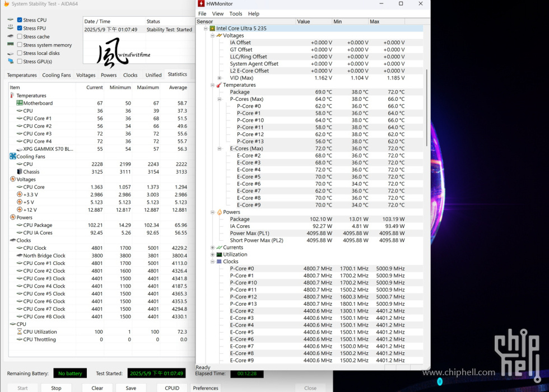Enable the Stress cache checkbox
This screenshot has width=549, height=392.
click(x=20, y=36)
